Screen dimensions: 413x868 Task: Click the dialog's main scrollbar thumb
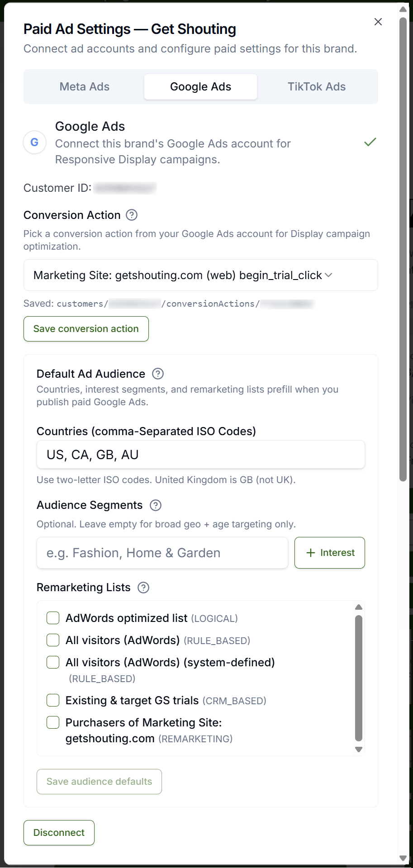(403, 250)
